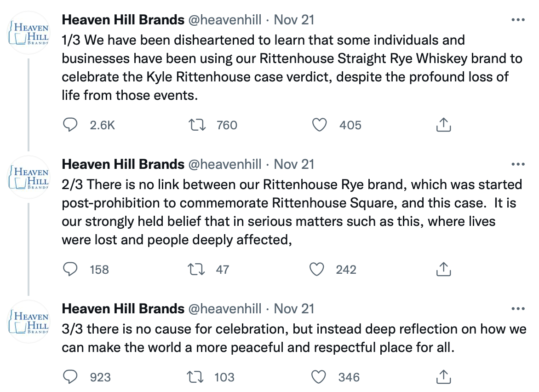
Task: Share the 1/3 tweet
Action: pos(443,125)
